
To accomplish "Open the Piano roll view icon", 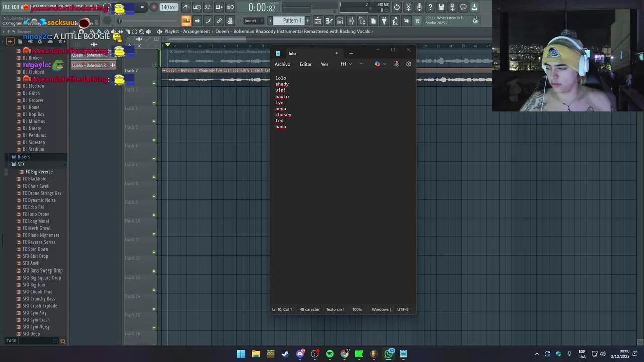I will 329,21.
